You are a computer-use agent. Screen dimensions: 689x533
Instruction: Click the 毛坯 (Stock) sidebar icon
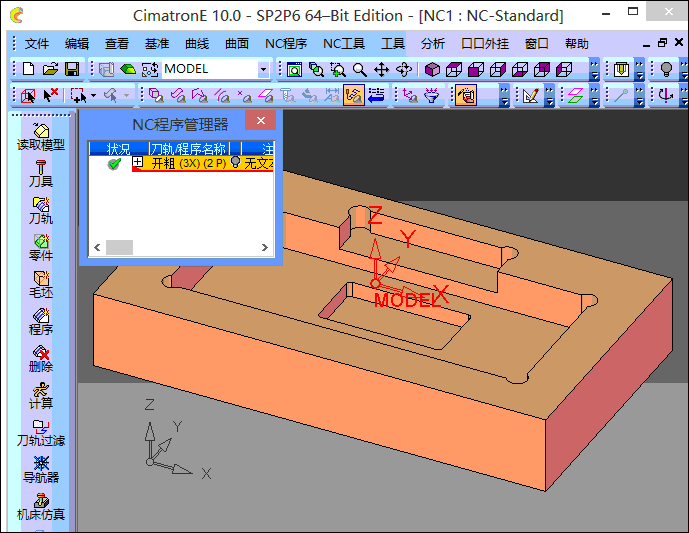point(41,284)
